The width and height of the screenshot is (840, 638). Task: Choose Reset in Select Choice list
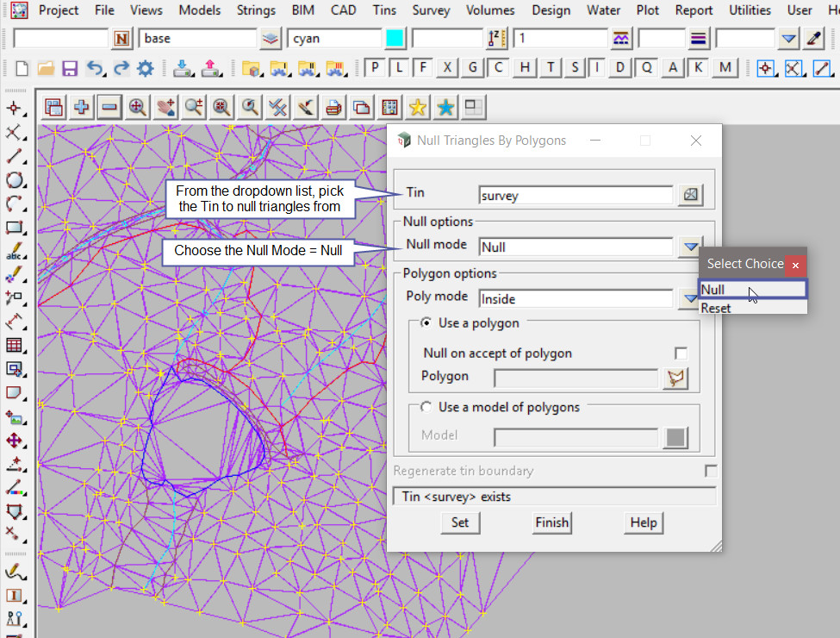tap(716, 308)
